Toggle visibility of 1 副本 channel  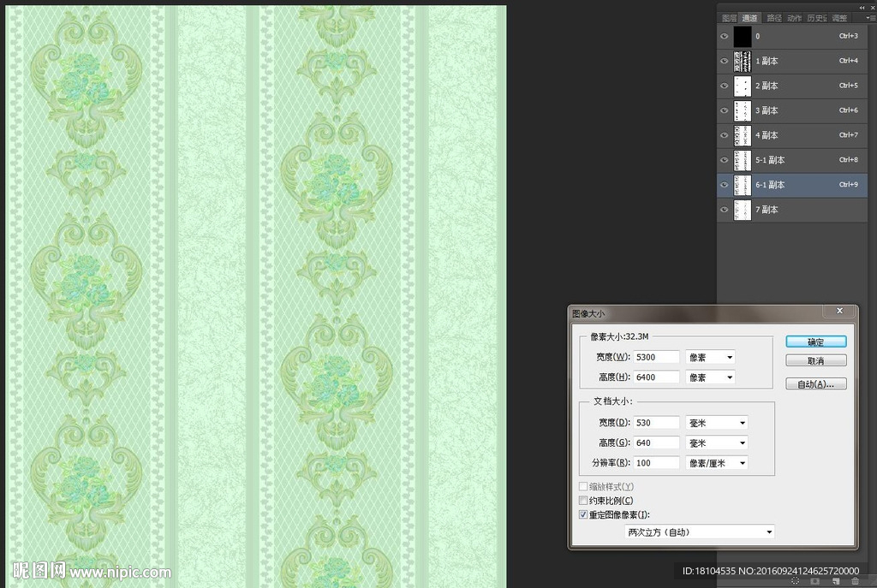click(725, 61)
